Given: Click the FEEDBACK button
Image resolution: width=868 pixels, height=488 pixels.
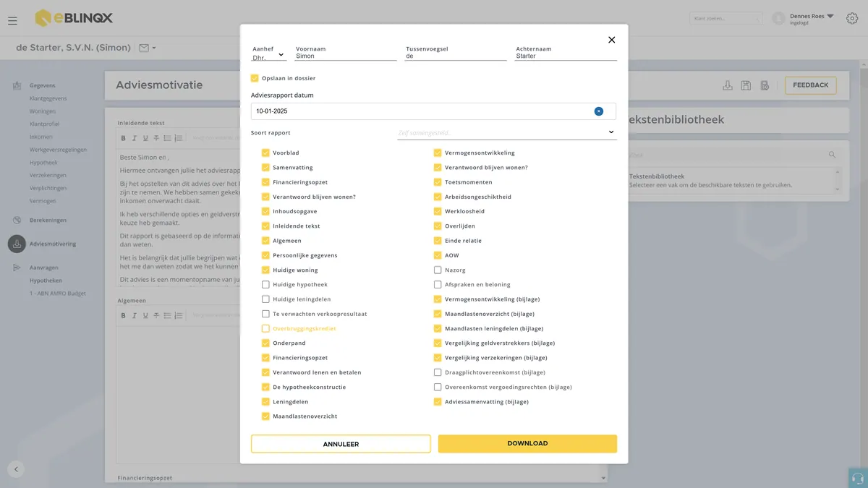Looking at the screenshot, I should [811, 85].
